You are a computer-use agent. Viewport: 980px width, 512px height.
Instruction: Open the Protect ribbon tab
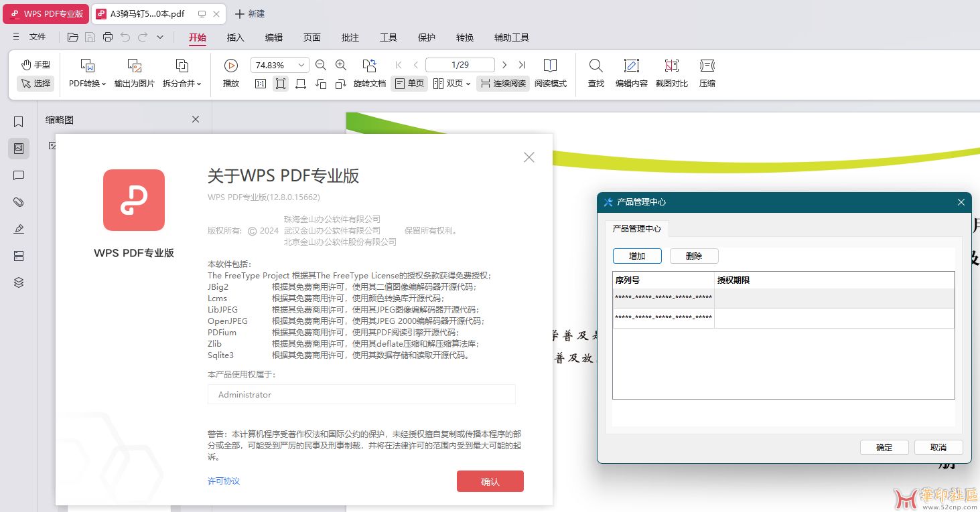click(x=427, y=37)
